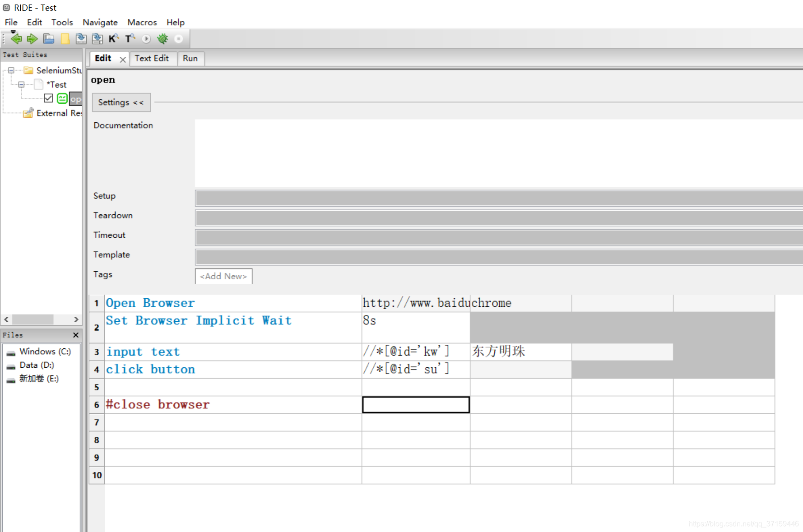The width and height of the screenshot is (803, 532).
Task: Start test execution with the Run icon
Action: [x=145, y=39]
